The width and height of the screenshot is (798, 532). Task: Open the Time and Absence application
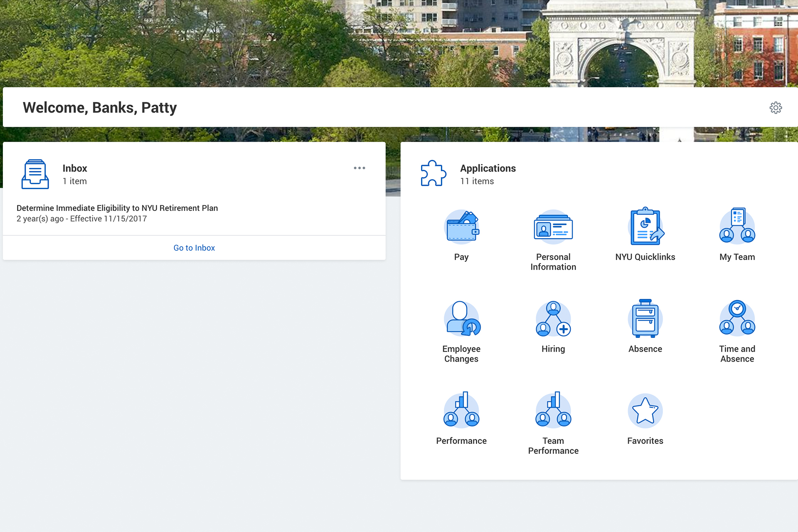pyautogui.click(x=737, y=319)
